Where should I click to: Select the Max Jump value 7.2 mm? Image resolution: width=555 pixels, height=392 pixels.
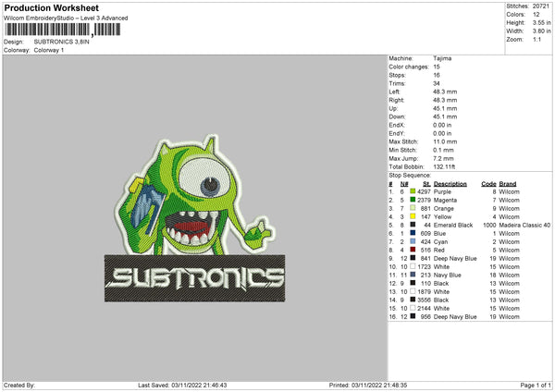click(x=443, y=158)
